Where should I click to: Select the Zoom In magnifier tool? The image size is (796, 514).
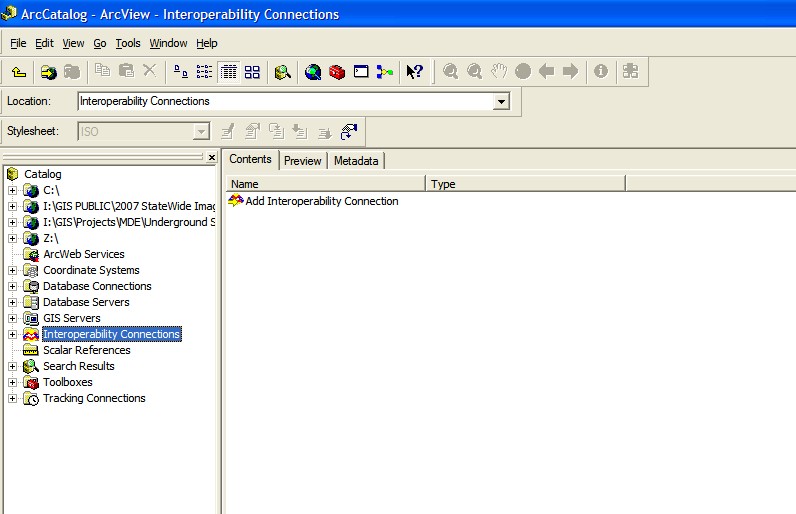coord(450,72)
